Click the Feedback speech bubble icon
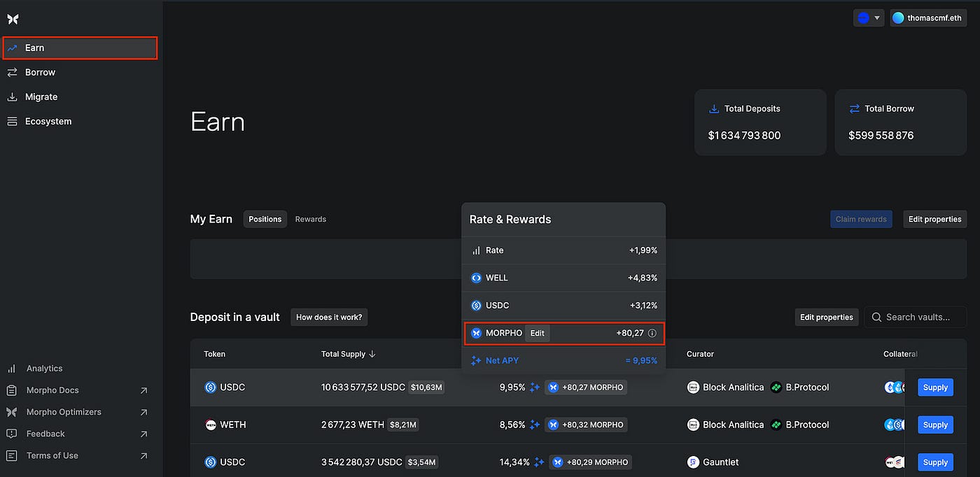The height and width of the screenshot is (477, 980). coord(12,434)
